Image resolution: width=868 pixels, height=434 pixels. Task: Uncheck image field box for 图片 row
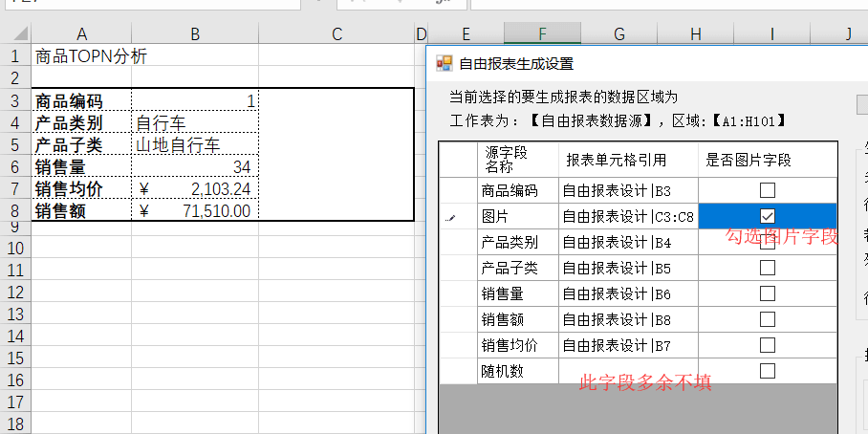pos(768,216)
